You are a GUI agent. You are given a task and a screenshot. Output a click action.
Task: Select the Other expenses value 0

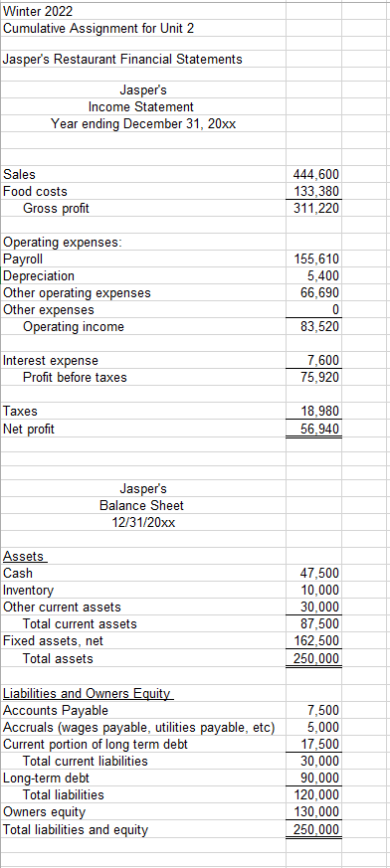[x=313, y=309]
